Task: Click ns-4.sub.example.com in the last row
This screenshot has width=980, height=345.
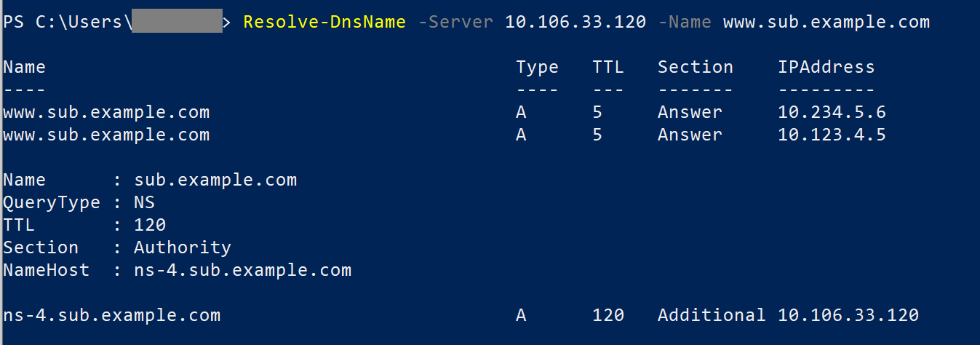Action: pyautogui.click(x=111, y=316)
